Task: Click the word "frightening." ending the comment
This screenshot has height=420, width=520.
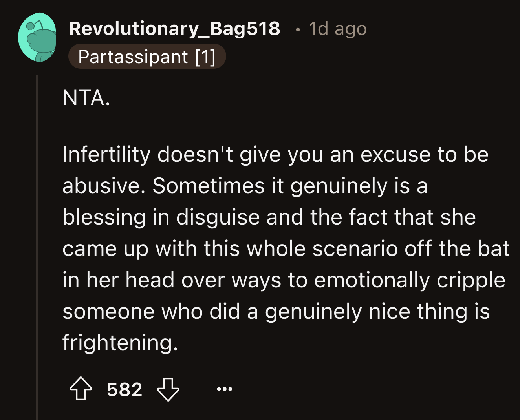Action: coord(120,342)
